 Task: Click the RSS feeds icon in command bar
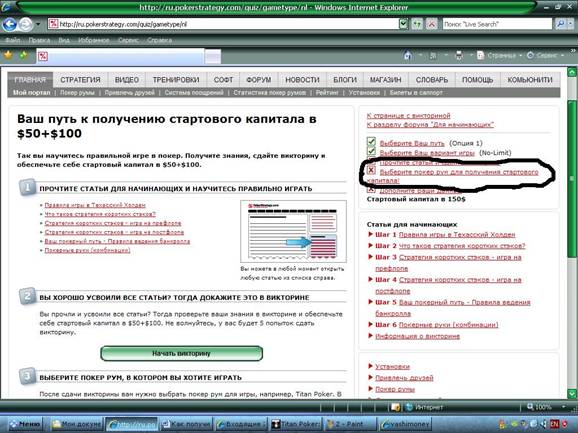pyautogui.click(x=433, y=56)
